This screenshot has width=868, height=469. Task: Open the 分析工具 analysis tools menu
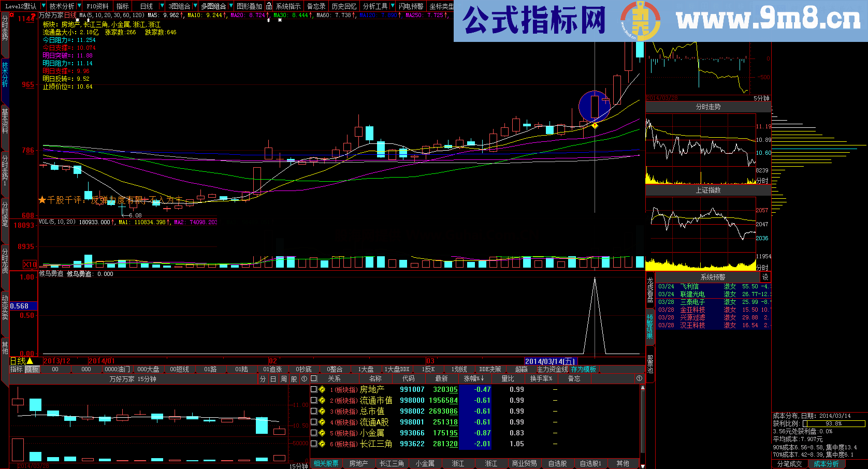pos(374,6)
